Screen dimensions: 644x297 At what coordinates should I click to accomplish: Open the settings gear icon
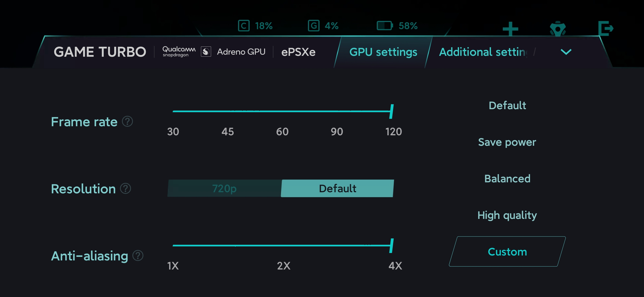point(558,29)
